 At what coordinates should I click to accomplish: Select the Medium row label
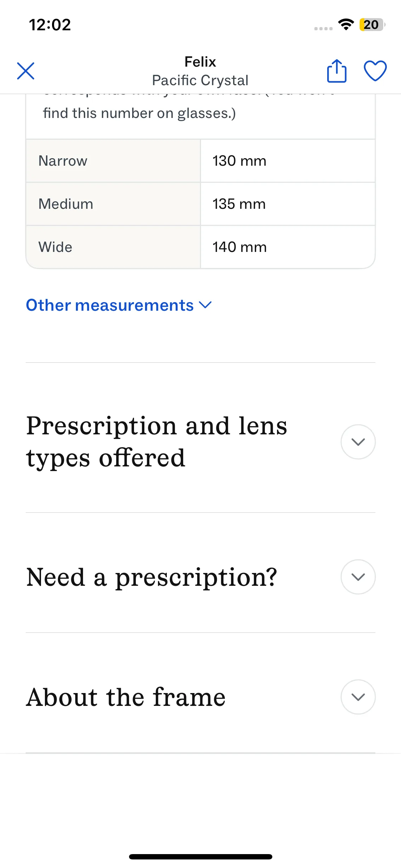[66, 204]
